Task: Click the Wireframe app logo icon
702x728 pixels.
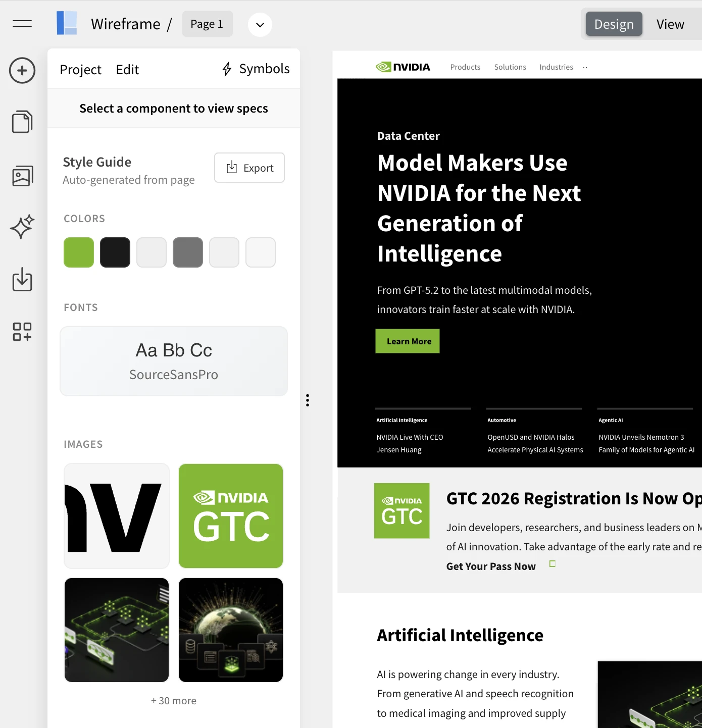Action: (x=67, y=24)
